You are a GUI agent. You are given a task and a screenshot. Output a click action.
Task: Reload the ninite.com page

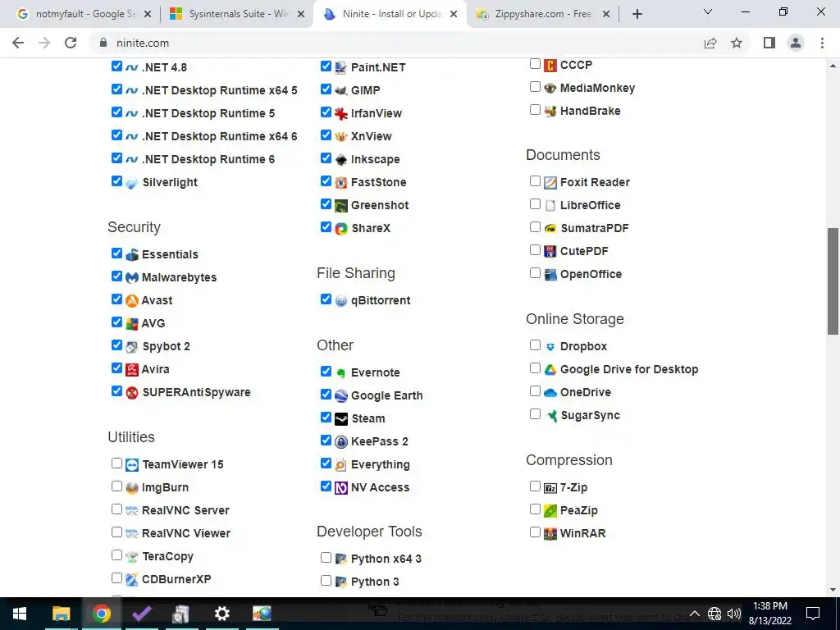click(71, 43)
